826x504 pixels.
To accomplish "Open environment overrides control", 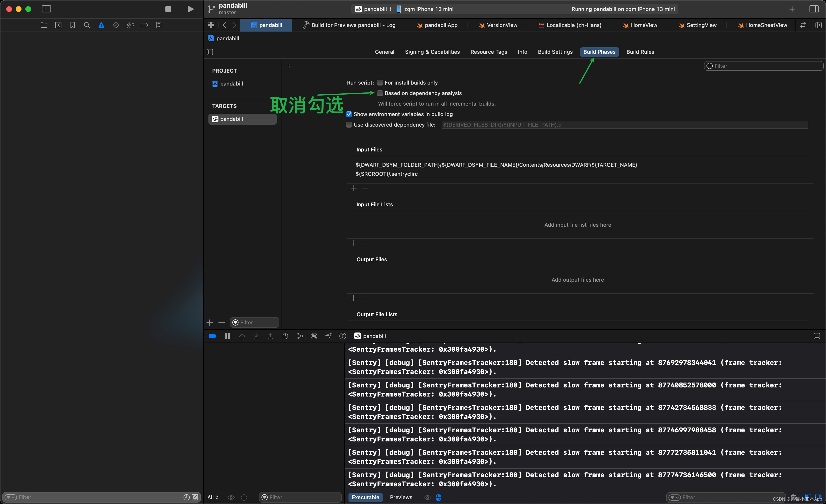I will (314, 336).
